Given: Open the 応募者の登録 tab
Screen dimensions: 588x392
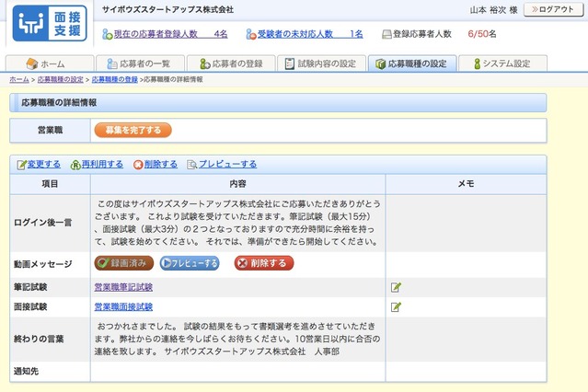Looking at the screenshot, I should (231, 63).
